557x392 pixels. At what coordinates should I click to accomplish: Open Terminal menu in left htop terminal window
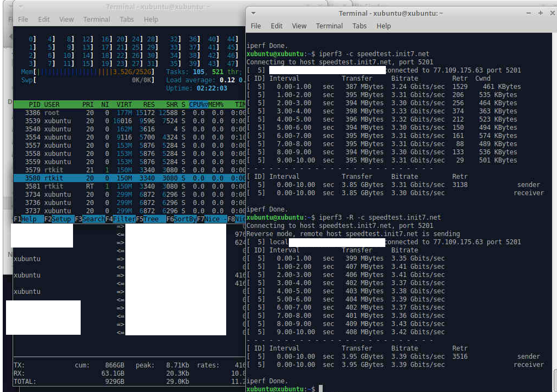pyautogui.click(x=96, y=19)
